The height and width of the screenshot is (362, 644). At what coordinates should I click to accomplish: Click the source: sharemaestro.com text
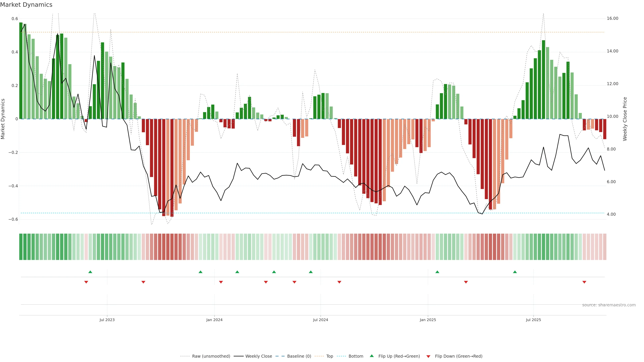[x=609, y=305]
